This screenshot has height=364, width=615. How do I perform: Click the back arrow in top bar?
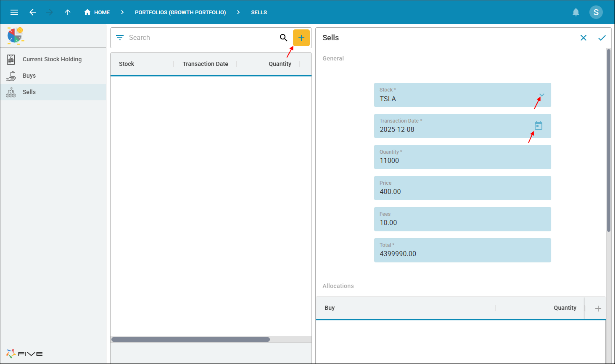(x=33, y=12)
